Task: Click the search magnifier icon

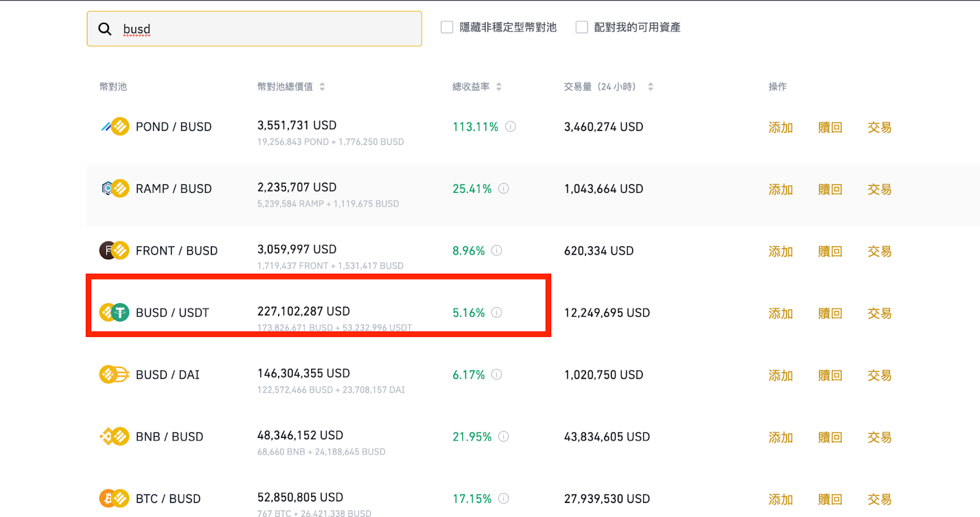Action: point(105,29)
